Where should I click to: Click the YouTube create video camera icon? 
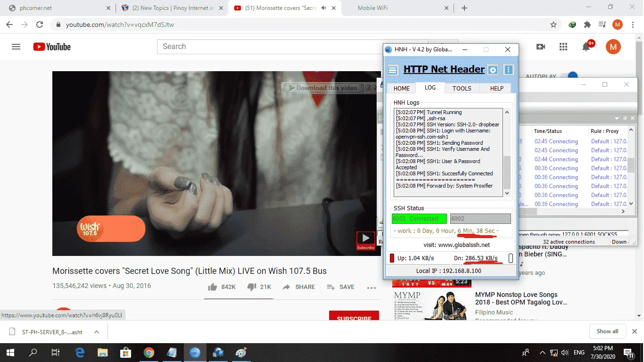(541, 47)
